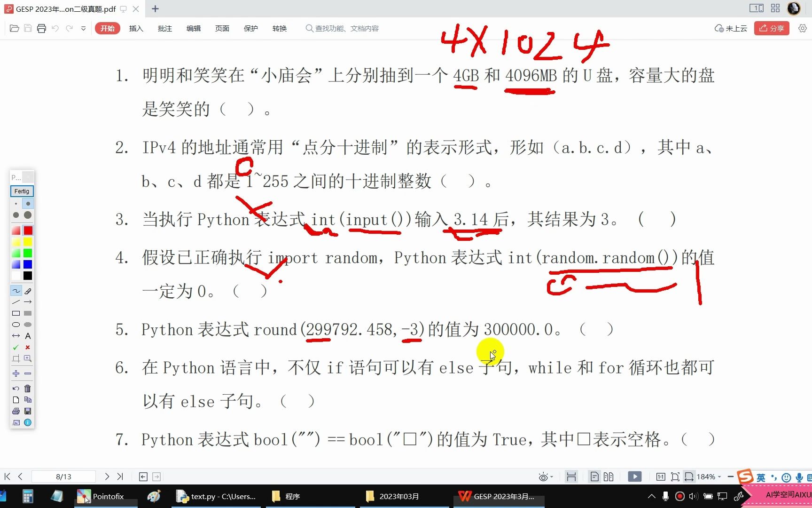Open the trash/clear annotations icon
This screenshot has width=812, height=508.
tap(28, 389)
